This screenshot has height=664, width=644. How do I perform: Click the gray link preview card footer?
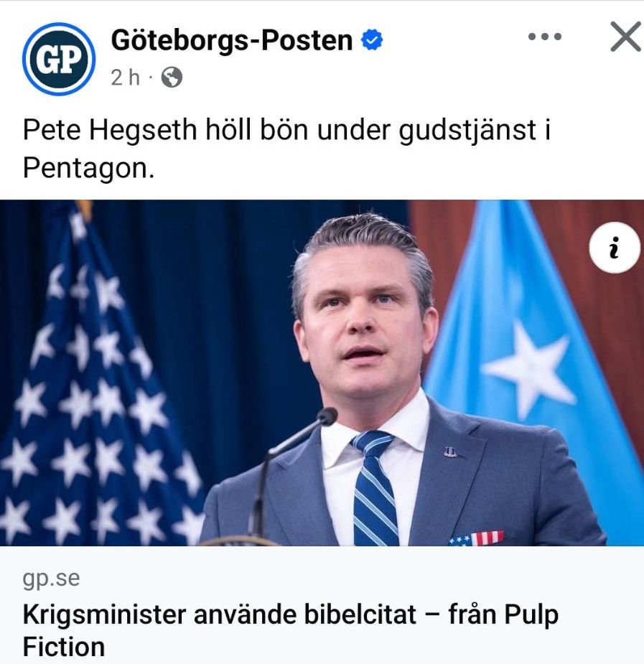pos(322,604)
